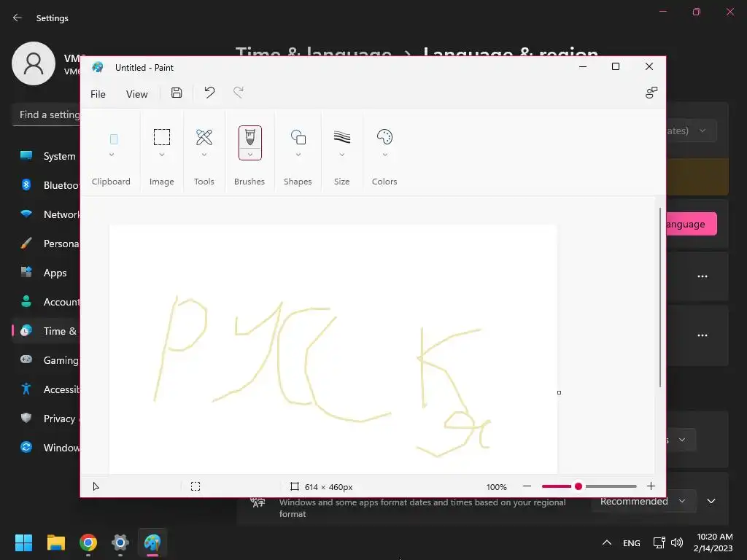Open the Colors palette icon
This screenshot has width=747, height=560.
tap(384, 137)
